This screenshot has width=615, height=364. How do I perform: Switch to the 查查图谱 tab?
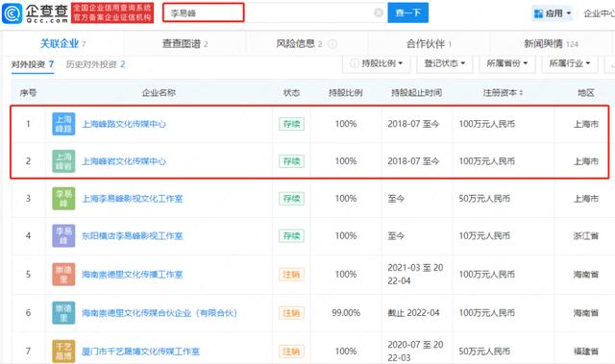[184, 44]
